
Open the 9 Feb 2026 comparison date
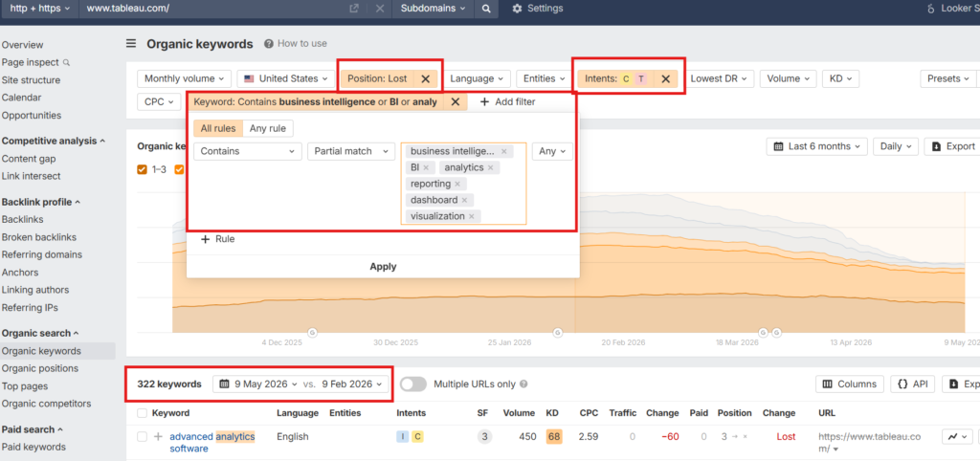tap(351, 384)
